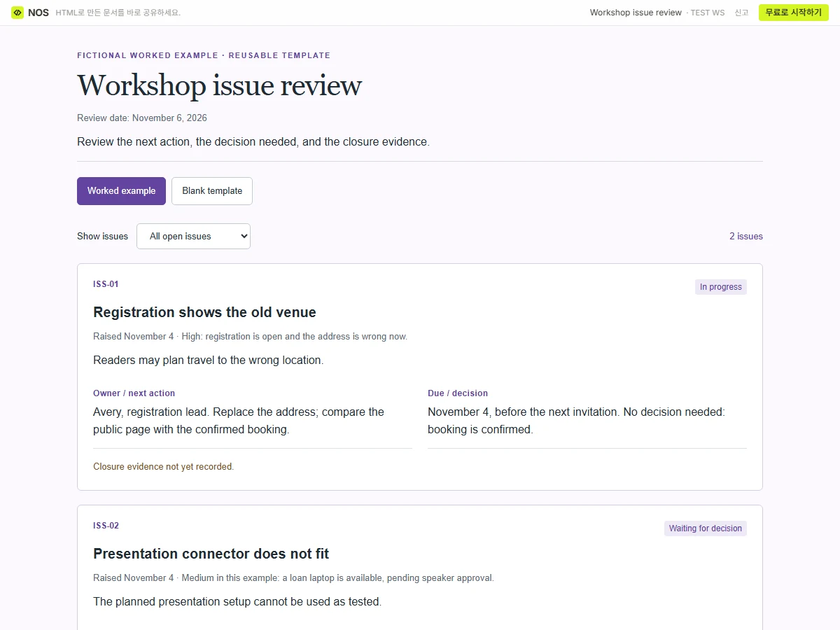
Task: Click the In progress status badge
Action: [x=720, y=287]
